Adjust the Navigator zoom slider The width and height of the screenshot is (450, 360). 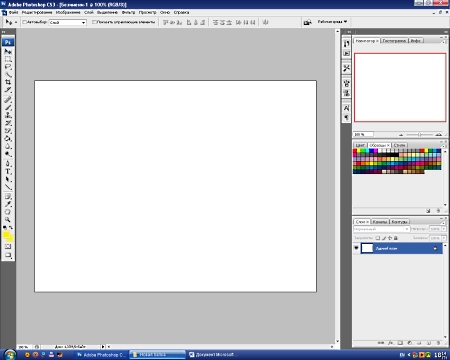420,134
